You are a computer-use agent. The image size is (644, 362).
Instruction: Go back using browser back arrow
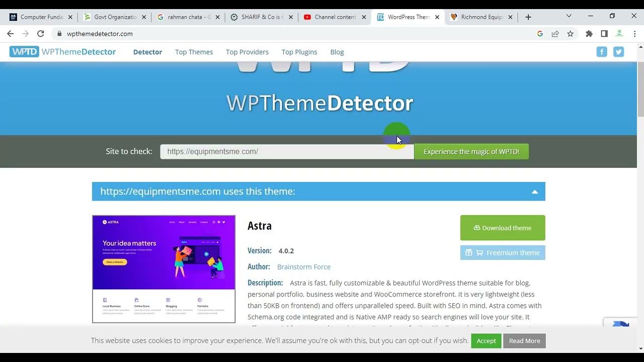click(11, 34)
